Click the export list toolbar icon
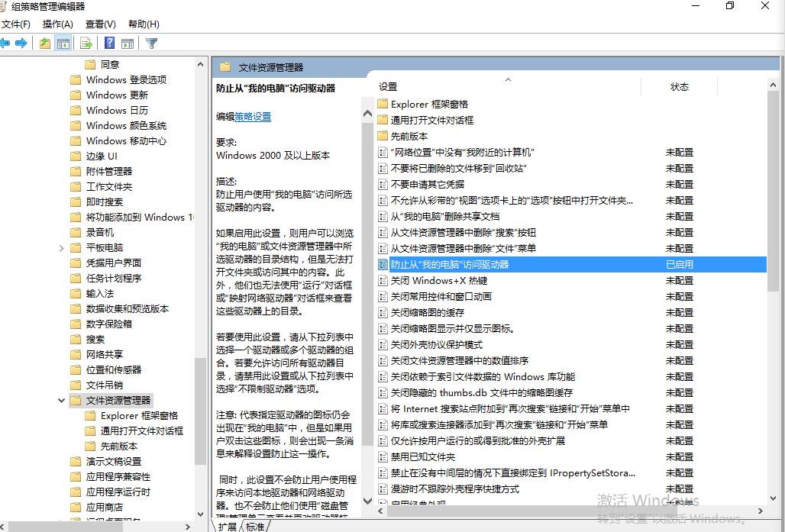This screenshot has height=532, width=785. click(x=86, y=42)
